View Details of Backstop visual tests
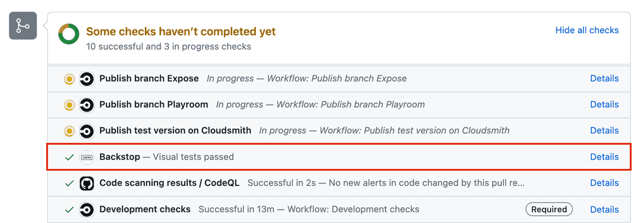The image size is (644, 223). [x=604, y=157]
